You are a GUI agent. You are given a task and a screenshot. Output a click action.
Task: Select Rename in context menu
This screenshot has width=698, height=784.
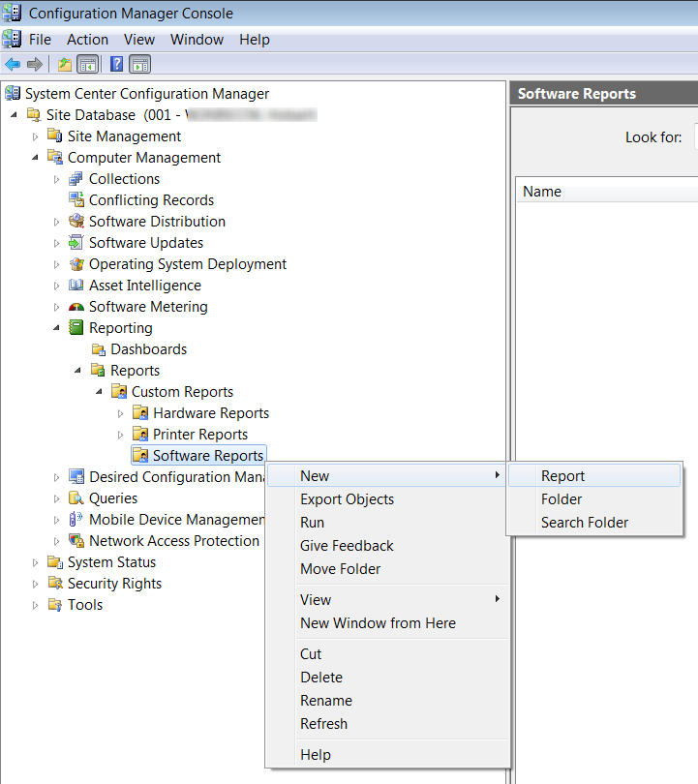coord(387,701)
